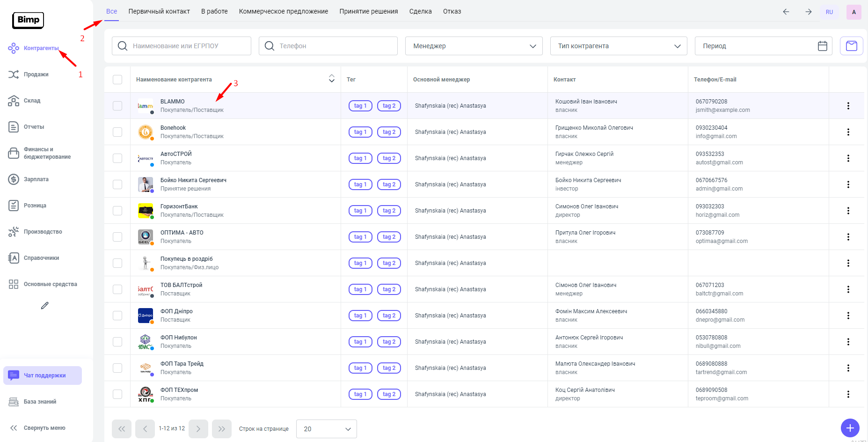Viewport: 868px width, 442px height.
Task: Open Зарплата section in sidebar
Action: pyautogui.click(x=36, y=179)
